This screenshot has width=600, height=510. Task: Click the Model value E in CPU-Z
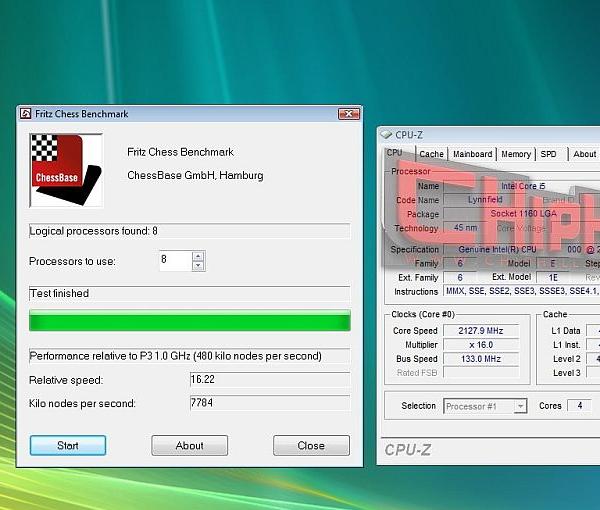[x=553, y=263]
